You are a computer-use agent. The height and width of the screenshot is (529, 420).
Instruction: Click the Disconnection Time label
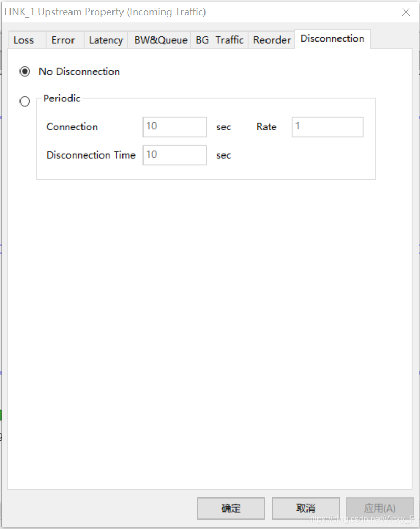(x=91, y=155)
